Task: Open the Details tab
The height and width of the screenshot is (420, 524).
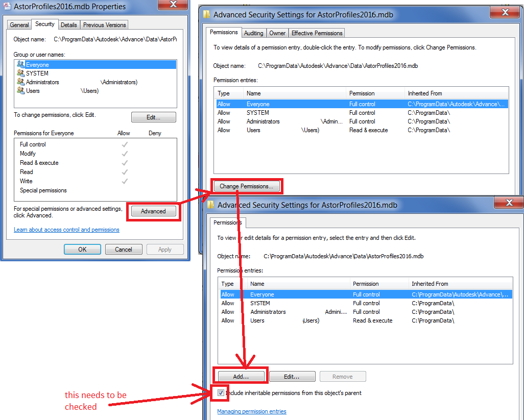Action: [x=69, y=24]
